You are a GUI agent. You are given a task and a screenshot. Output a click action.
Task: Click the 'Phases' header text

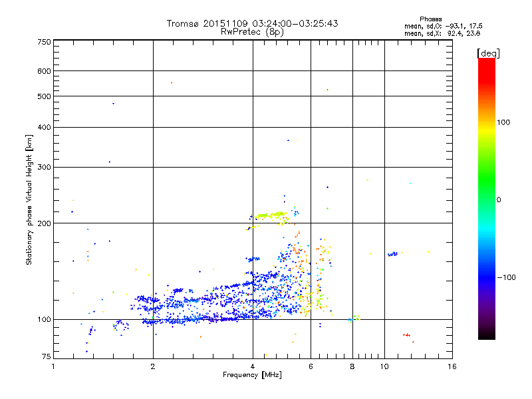tap(430, 19)
